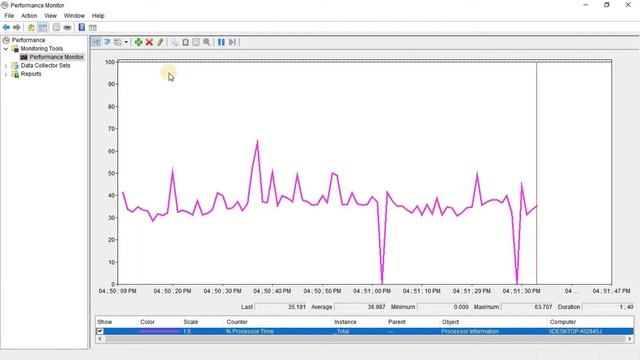Click the vertical time marker line in graph
The width and height of the screenshot is (640, 360).
pyautogui.click(x=536, y=173)
